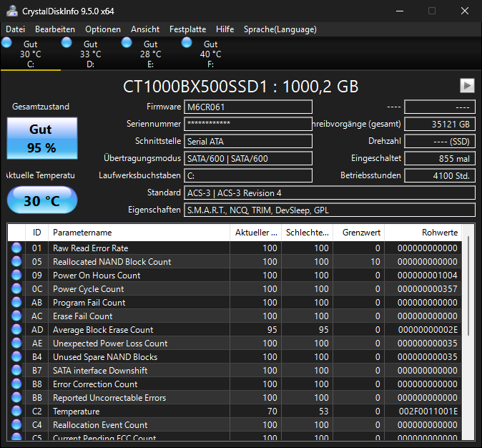Click the next disk arrow button
The height and width of the screenshot is (448, 482).
467,86
